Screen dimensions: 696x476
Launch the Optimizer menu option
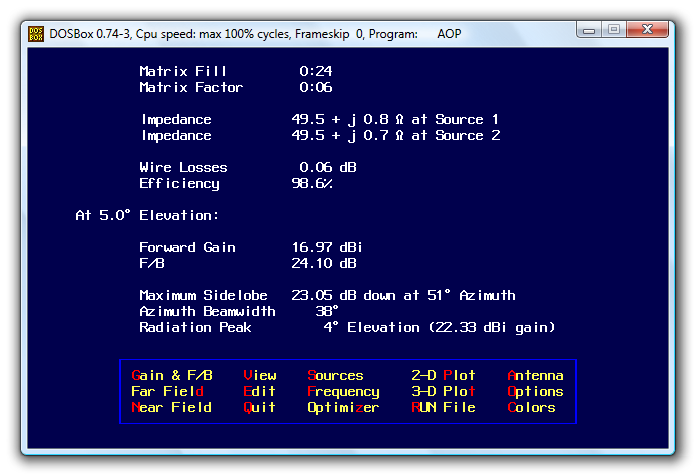click(343, 408)
